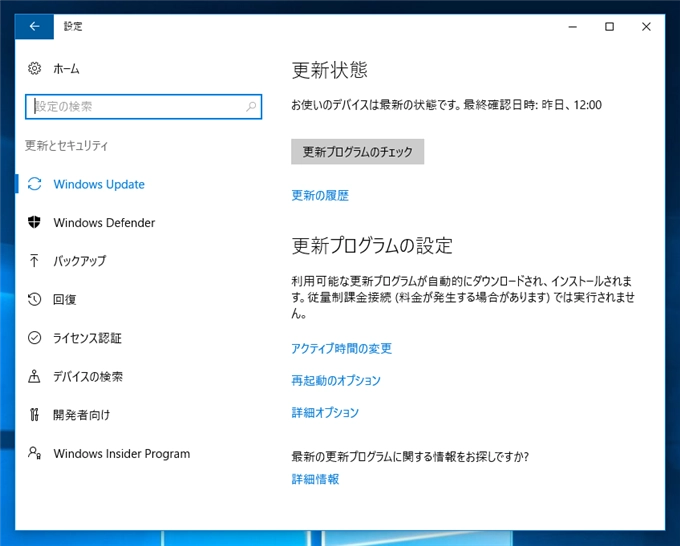This screenshot has width=680, height=546.
Task: Minimize the settings window
Action: click(x=572, y=26)
